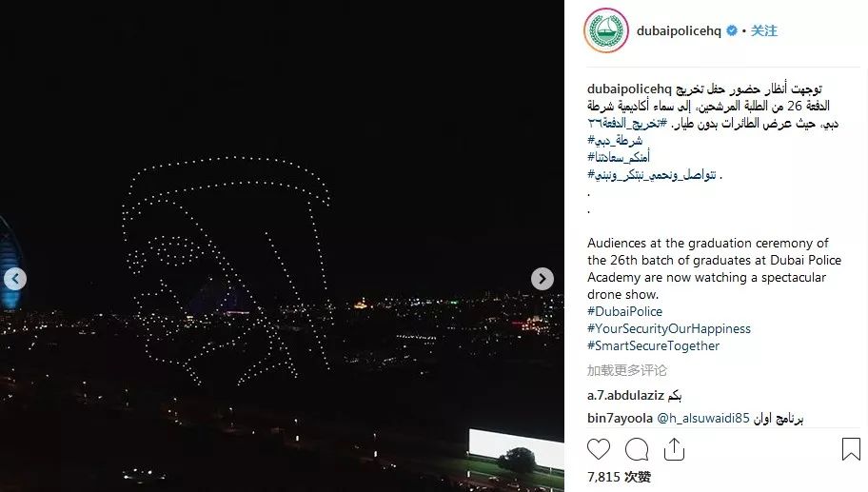Viewport: 868px width, 492px height.
Task: Open commenter bin7ayoola profile
Action: coord(620,419)
